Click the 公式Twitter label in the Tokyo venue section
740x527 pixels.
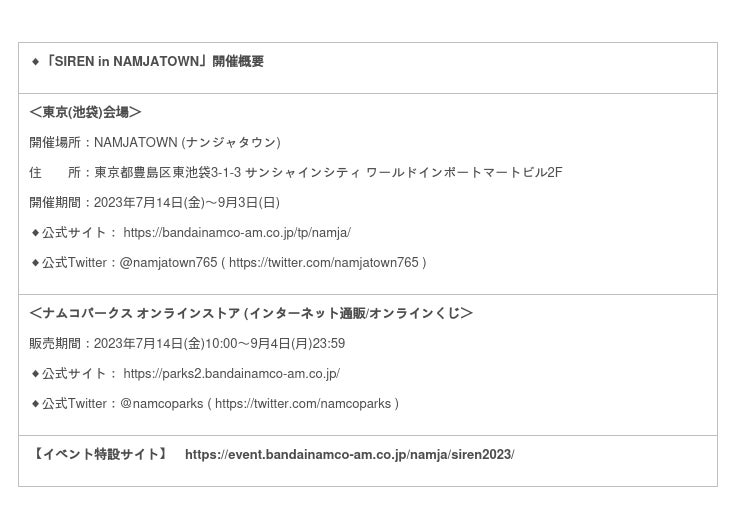74,263
